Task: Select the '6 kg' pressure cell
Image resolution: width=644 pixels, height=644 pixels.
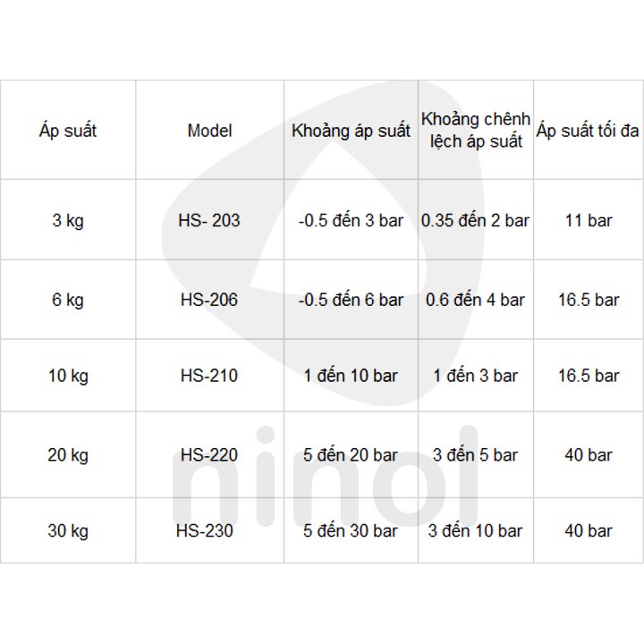Action: [x=68, y=300]
